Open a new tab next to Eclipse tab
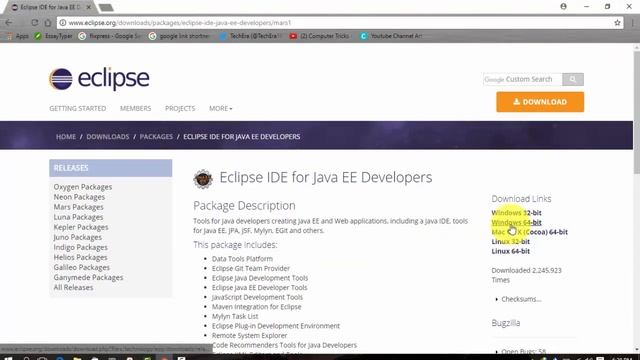This screenshot has width=640, height=360. [x=106, y=7]
